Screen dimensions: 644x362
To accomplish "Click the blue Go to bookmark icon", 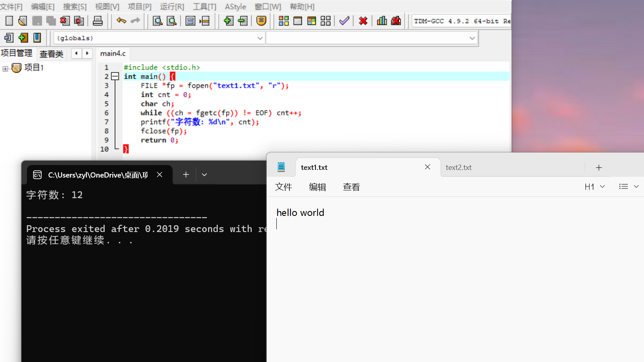I will coord(37,38).
